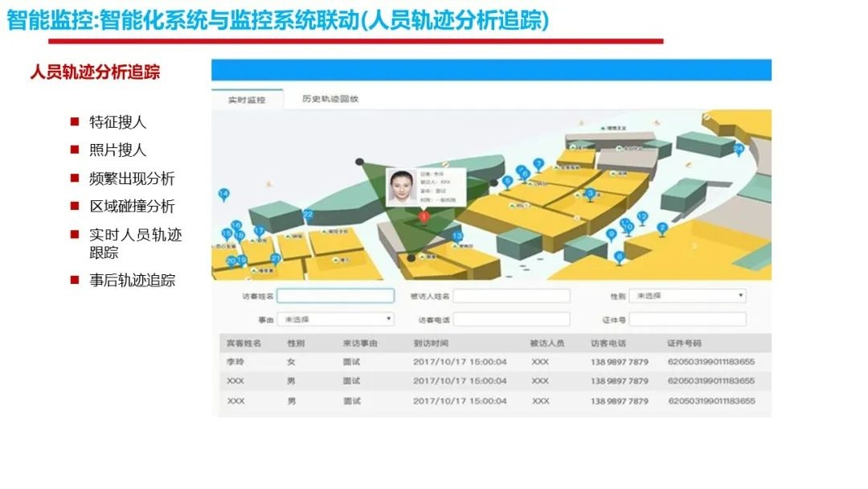Click camera marker 7 near the top buildings
The height and width of the screenshot is (489, 868).
[x=538, y=162]
